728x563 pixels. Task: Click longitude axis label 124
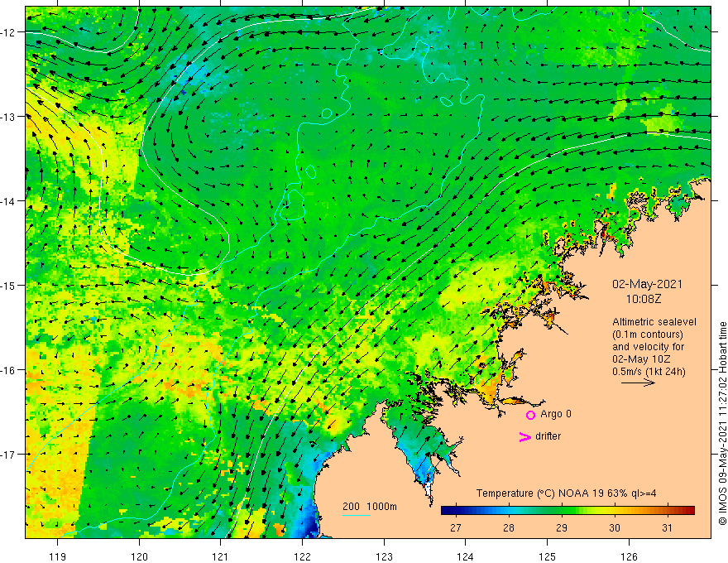[466, 556]
